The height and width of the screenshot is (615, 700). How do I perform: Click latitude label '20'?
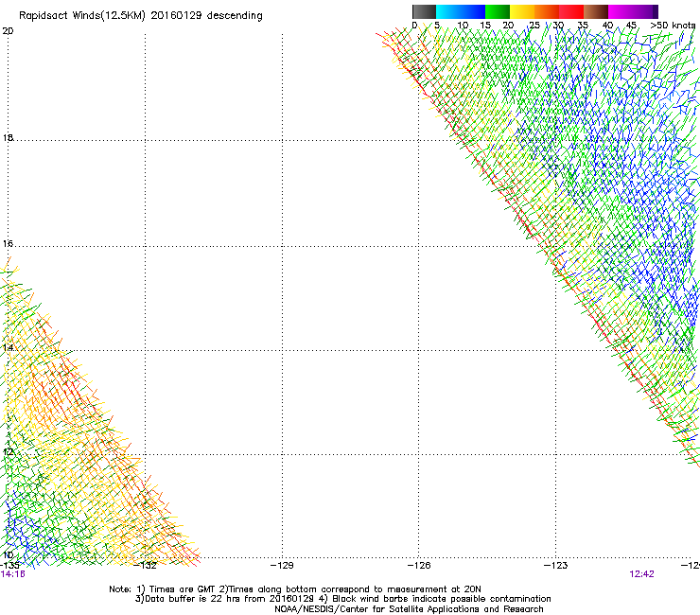[8, 31]
